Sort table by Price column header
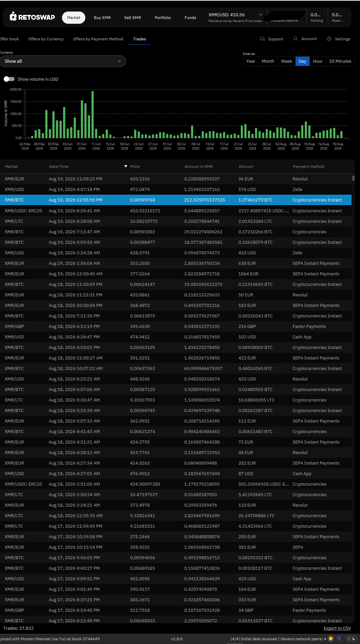This screenshot has height=644, width=360. point(135,167)
